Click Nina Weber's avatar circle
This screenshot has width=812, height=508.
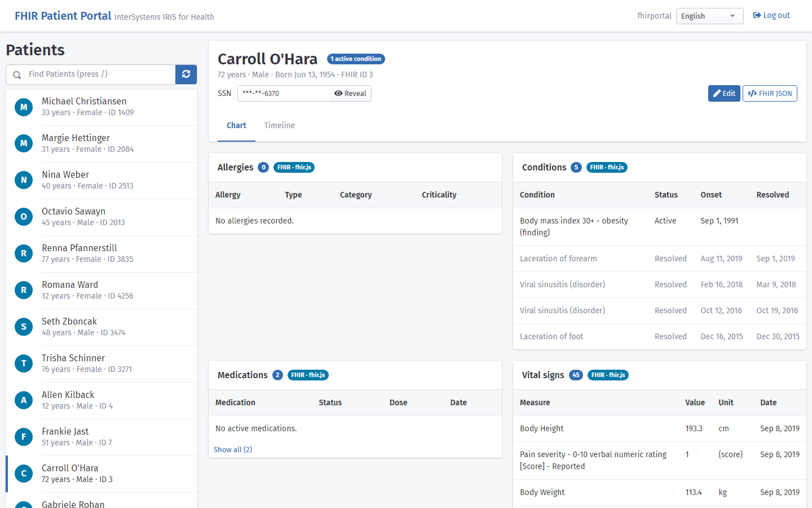point(24,180)
